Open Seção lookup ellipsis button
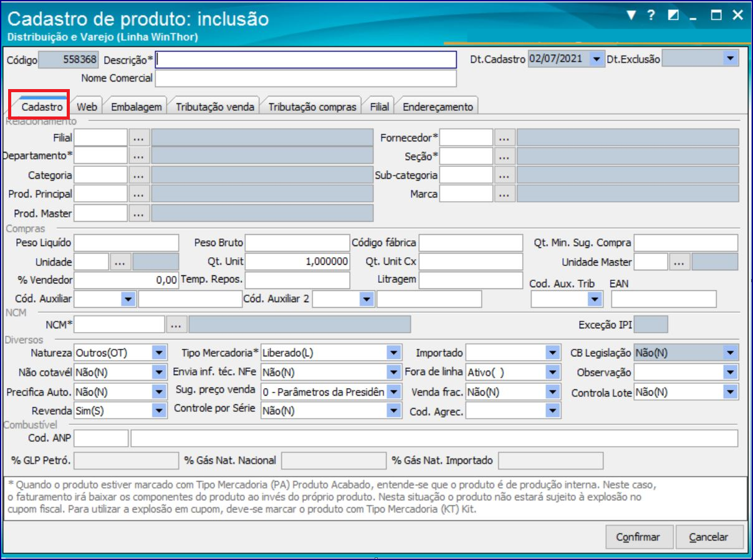753x560 pixels. pos(505,156)
